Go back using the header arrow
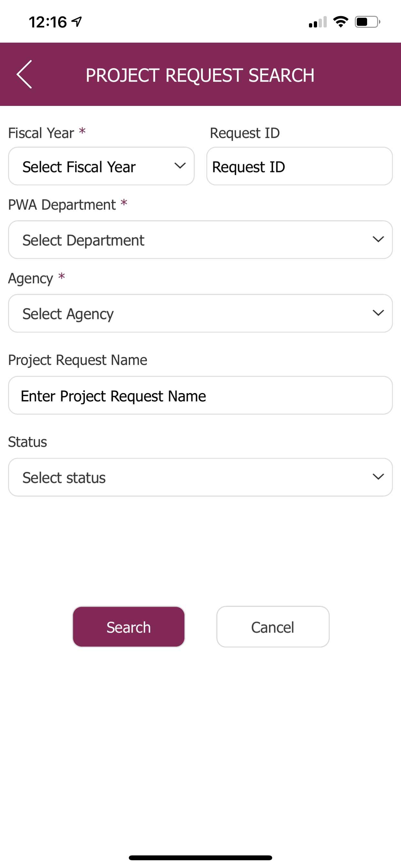401x868 pixels. 24,75
